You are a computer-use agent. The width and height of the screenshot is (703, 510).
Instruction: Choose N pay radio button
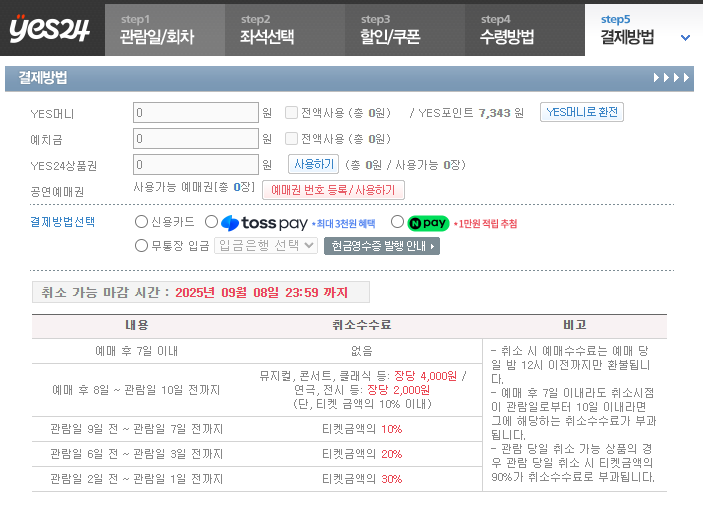click(x=397, y=222)
